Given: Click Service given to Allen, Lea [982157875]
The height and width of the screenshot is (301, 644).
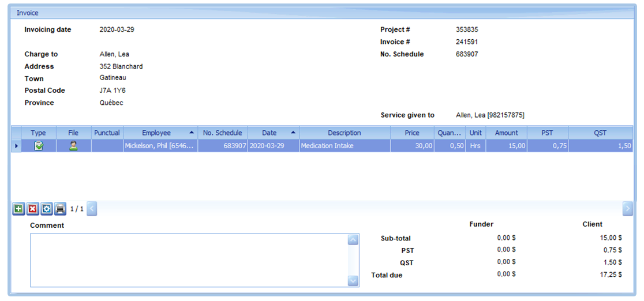Looking at the screenshot, I should tap(490, 115).
